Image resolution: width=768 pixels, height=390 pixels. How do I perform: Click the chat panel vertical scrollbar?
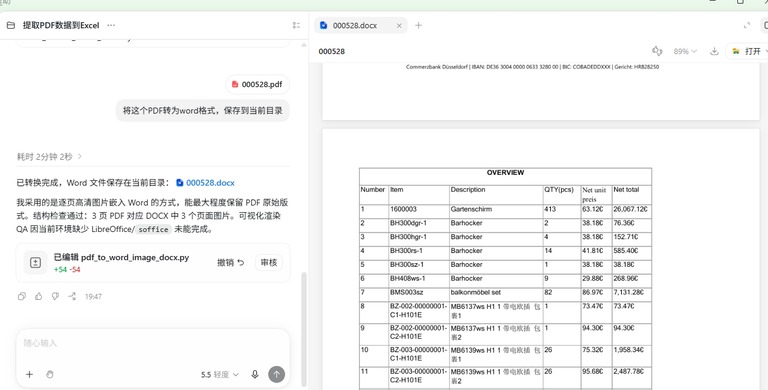pyautogui.click(x=304, y=329)
